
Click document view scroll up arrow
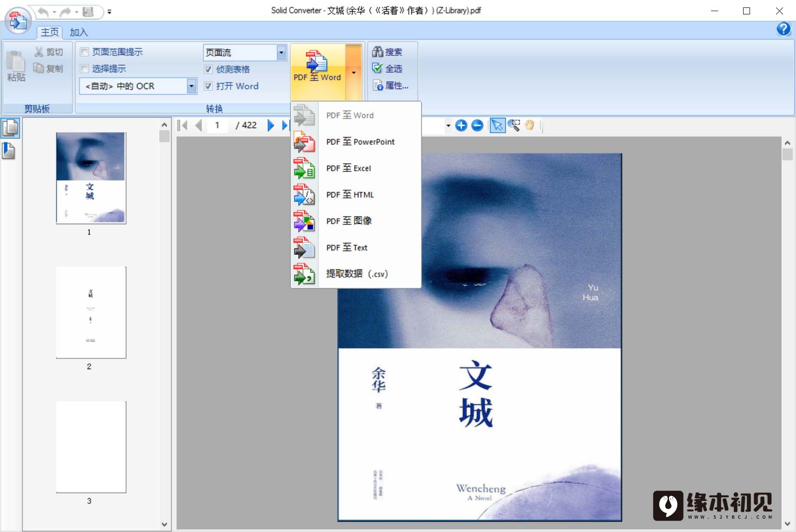point(788,143)
